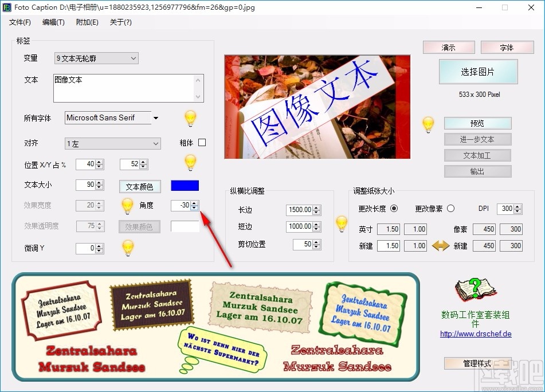Click the 像素 height field showing 300
The height and width of the screenshot is (392, 545).
[x=511, y=229]
